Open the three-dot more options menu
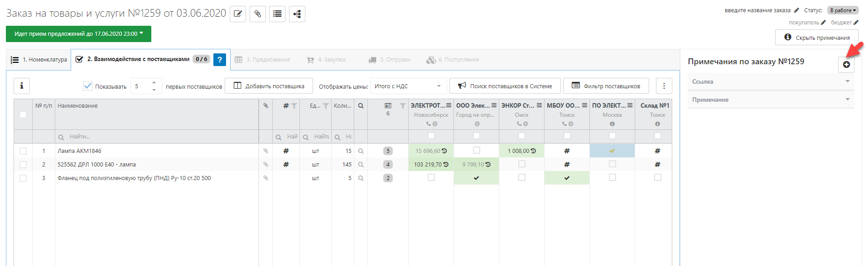 664,86
